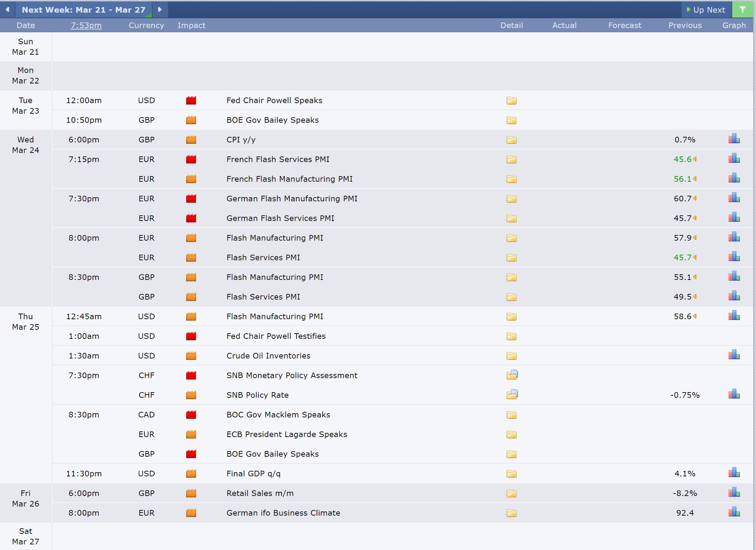Click the Currency column header
The height and width of the screenshot is (550, 756).
pyautogui.click(x=146, y=25)
